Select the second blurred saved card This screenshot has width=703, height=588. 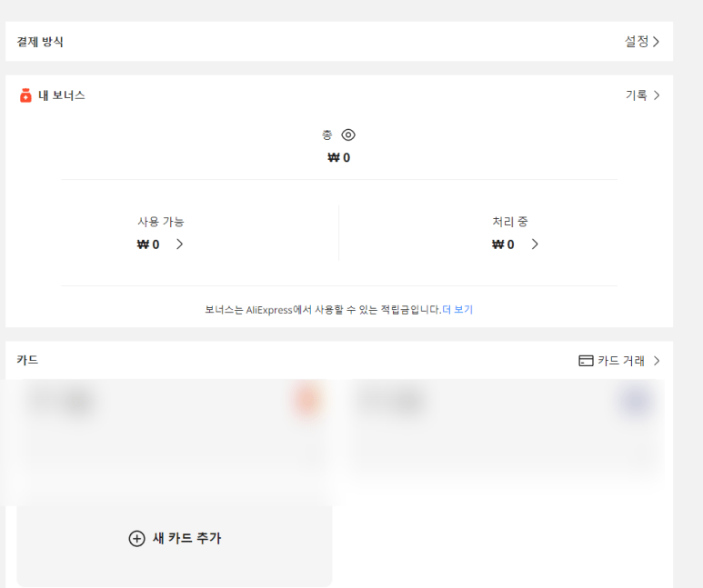point(505,430)
